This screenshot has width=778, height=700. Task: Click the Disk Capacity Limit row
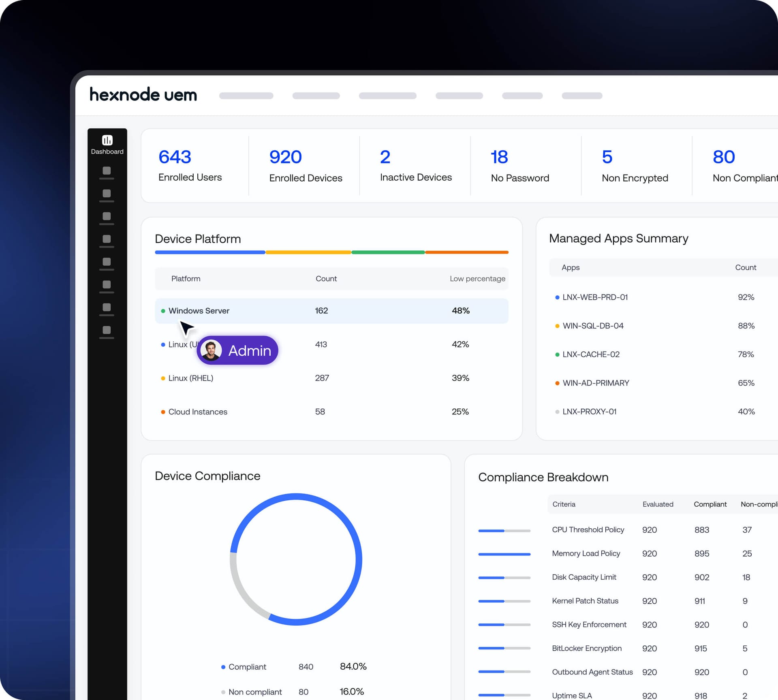coord(628,577)
